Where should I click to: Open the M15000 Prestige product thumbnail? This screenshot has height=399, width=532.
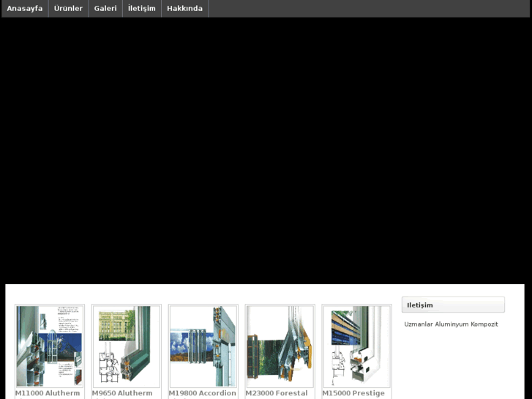[x=357, y=346]
